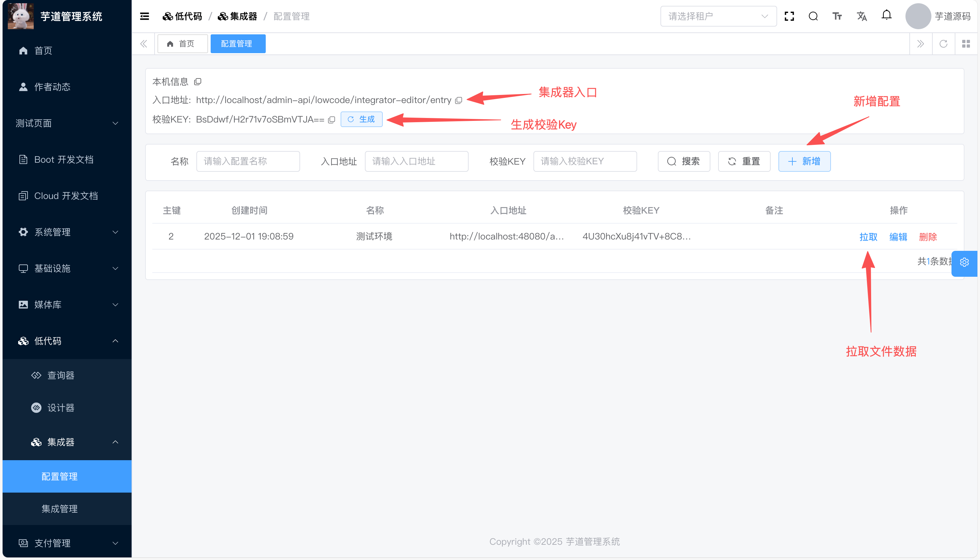980x560 pixels.
Task: Open the language translation icon
Action: (861, 16)
